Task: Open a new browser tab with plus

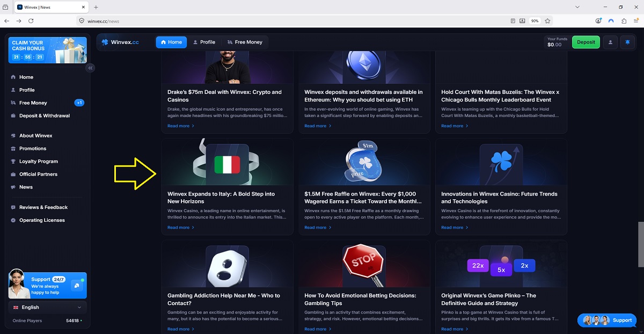Action: point(96,7)
